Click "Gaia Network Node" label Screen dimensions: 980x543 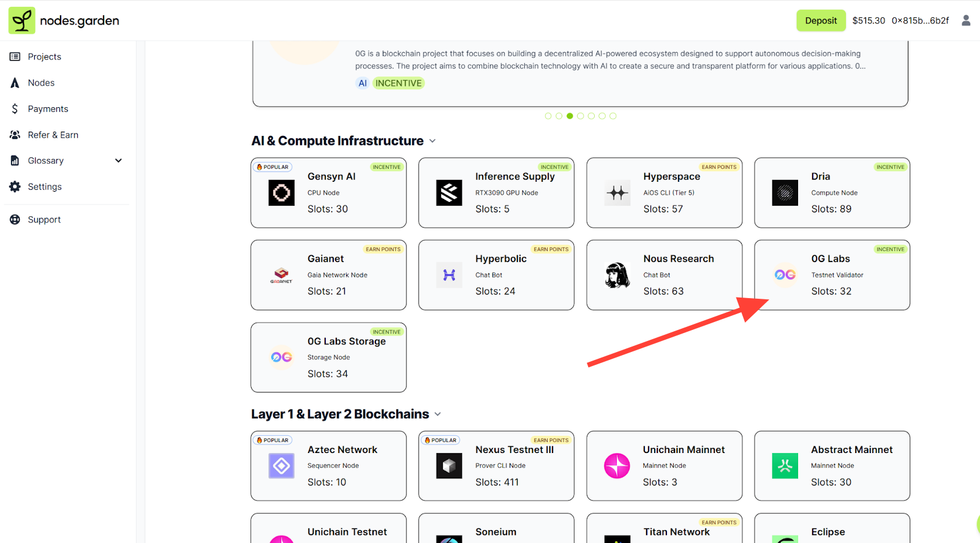point(337,275)
